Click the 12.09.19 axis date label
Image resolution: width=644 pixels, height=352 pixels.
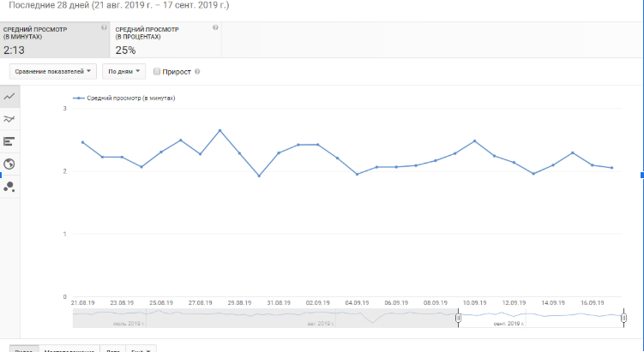tap(514, 303)
